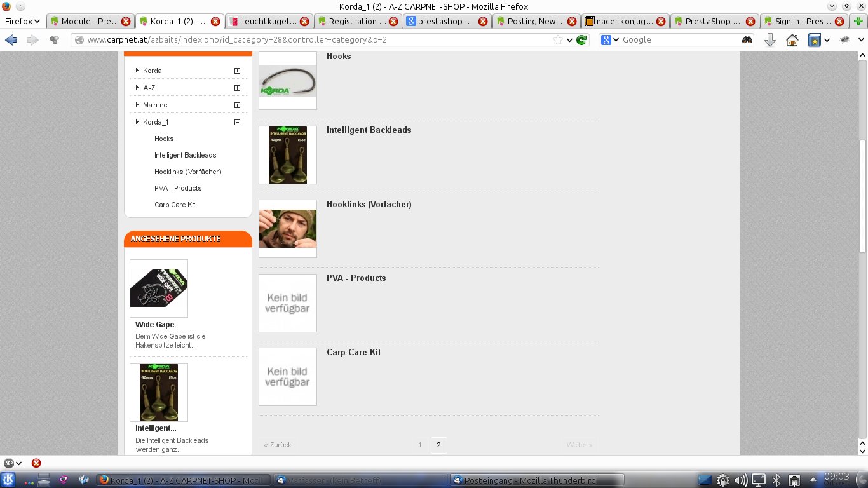The height and width of the screenshot is (488, 868).
Task: Collapse the Korda_1 category
Action: 237,122
